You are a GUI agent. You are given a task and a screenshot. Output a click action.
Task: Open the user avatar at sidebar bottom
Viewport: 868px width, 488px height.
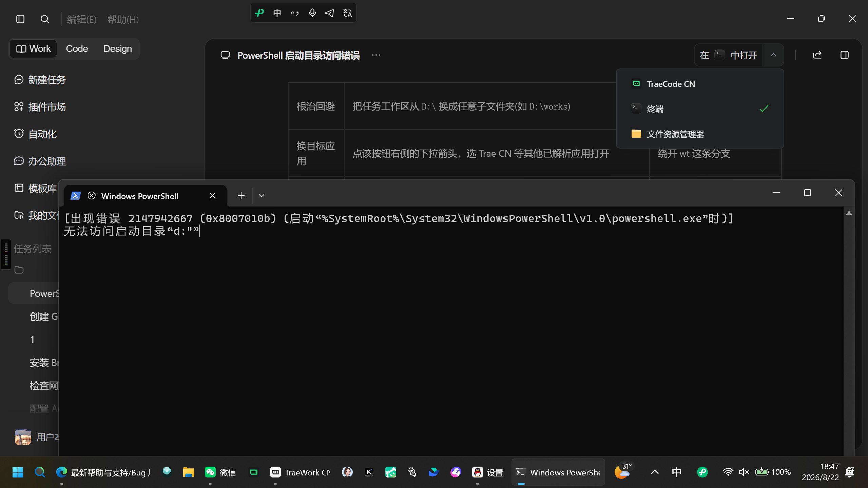pos(23,437)
